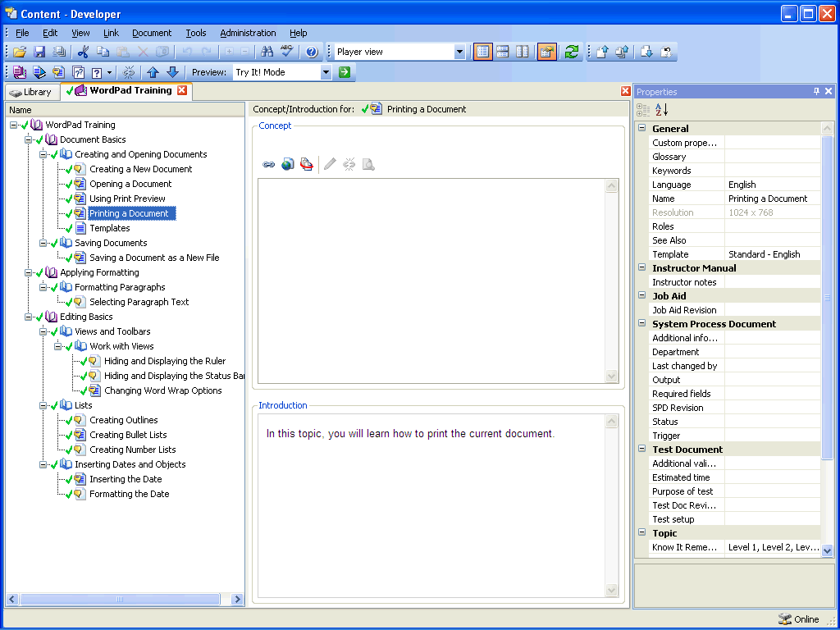This screenshot has height=630, width=840.
Task: Open the Document menu
Action: tap(152, 33)
